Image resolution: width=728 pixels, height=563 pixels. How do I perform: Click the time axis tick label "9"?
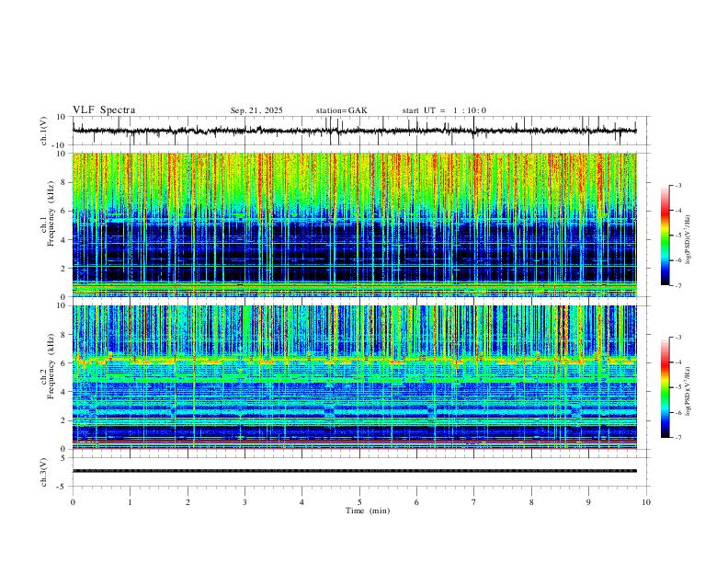point(588,502)
